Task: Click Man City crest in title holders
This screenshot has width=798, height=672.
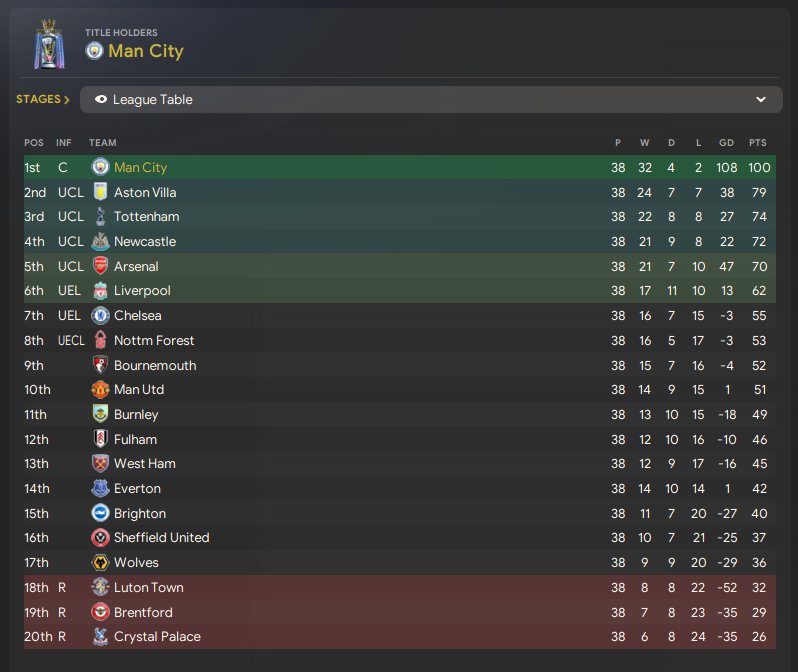Action: (x=94, y=51)
